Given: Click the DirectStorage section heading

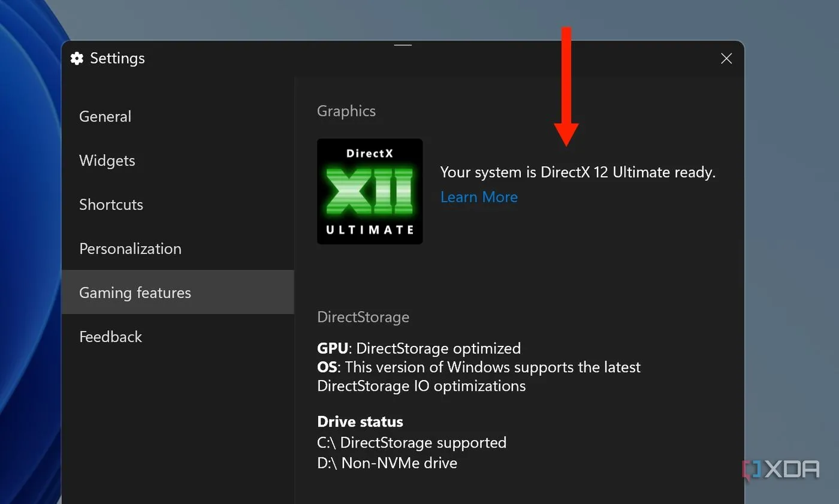Looking at the screenshot, I should tap(363, 317).
